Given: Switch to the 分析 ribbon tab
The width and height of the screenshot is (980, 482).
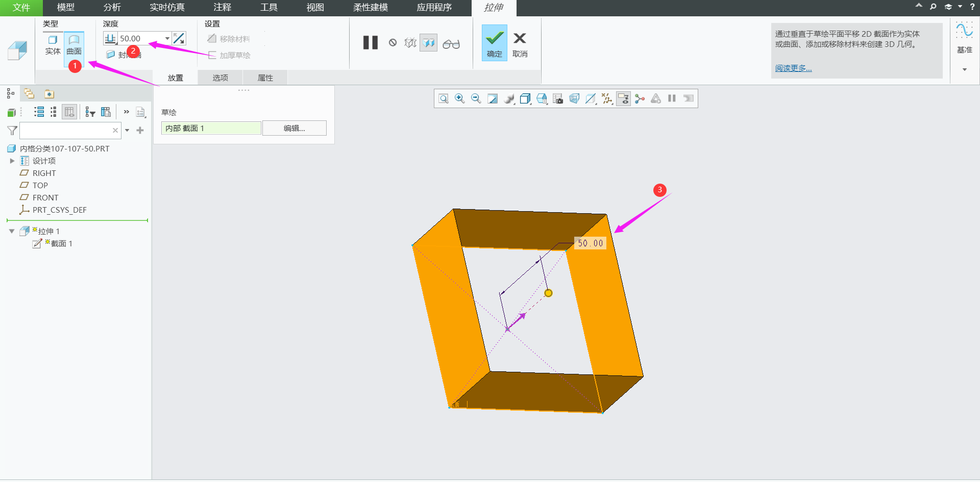Looking at the screenshot, I should pyautogui.click(x=112, y=8).
